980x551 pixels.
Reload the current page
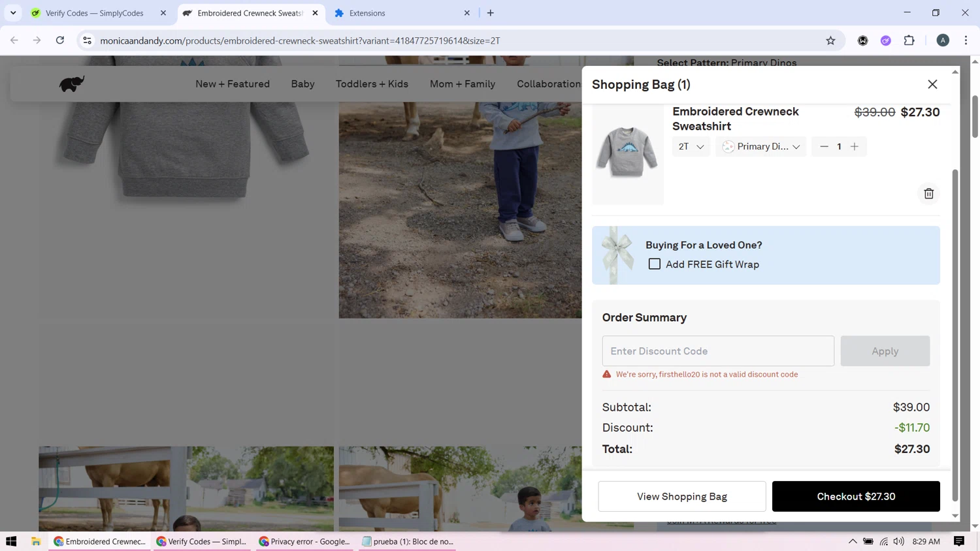coord(60,40)
